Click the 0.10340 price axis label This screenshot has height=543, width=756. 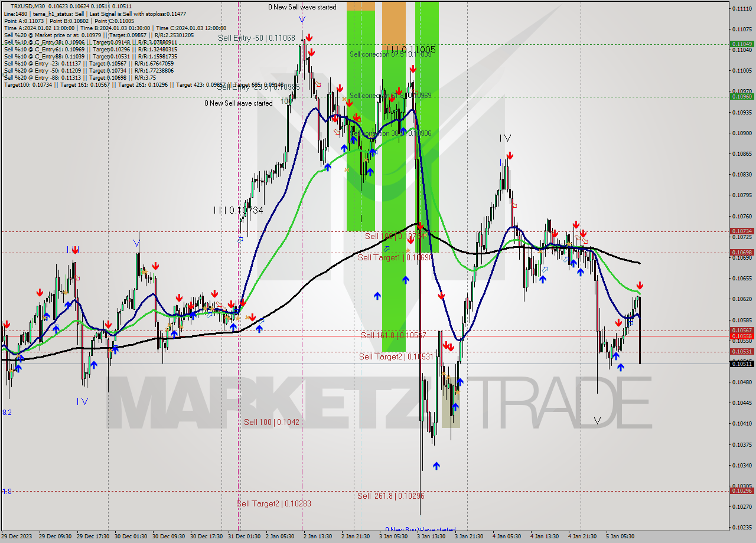[742, 465]
